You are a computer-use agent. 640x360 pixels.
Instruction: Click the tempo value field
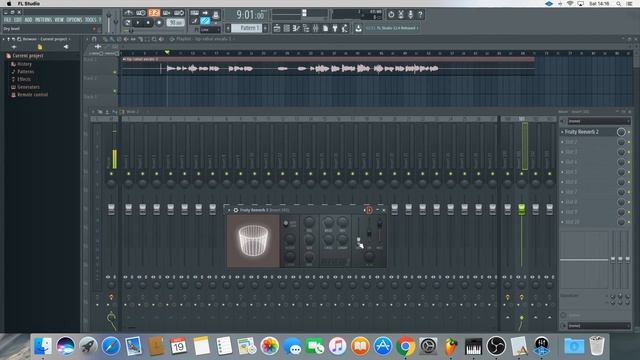tap(176, 23)
